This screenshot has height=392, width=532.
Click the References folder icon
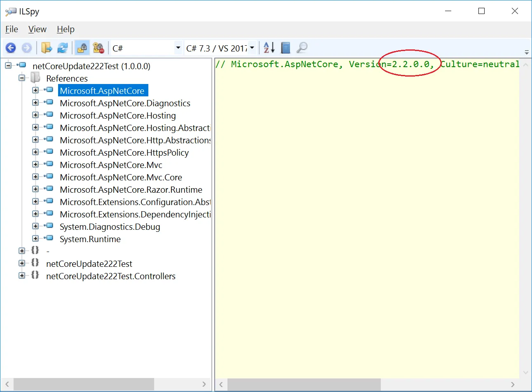35,77
